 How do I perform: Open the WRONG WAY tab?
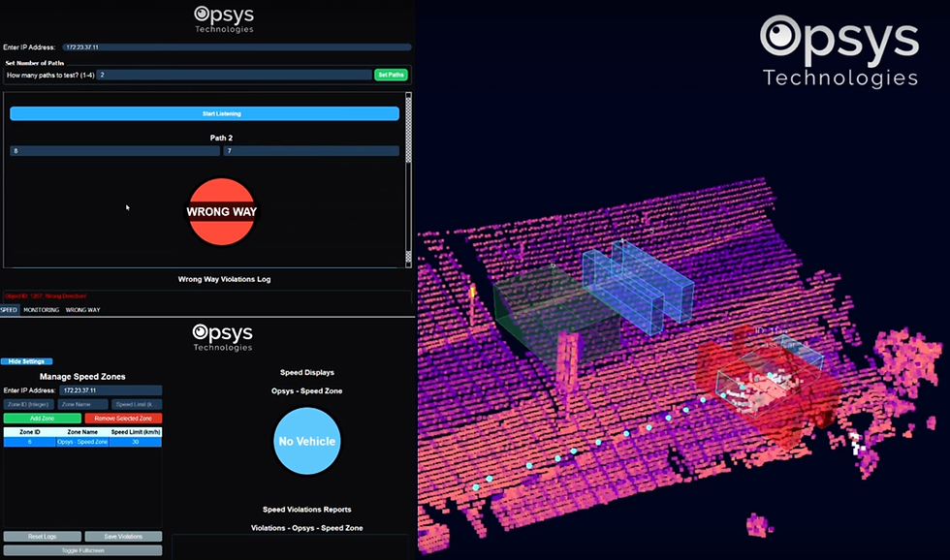83,310
